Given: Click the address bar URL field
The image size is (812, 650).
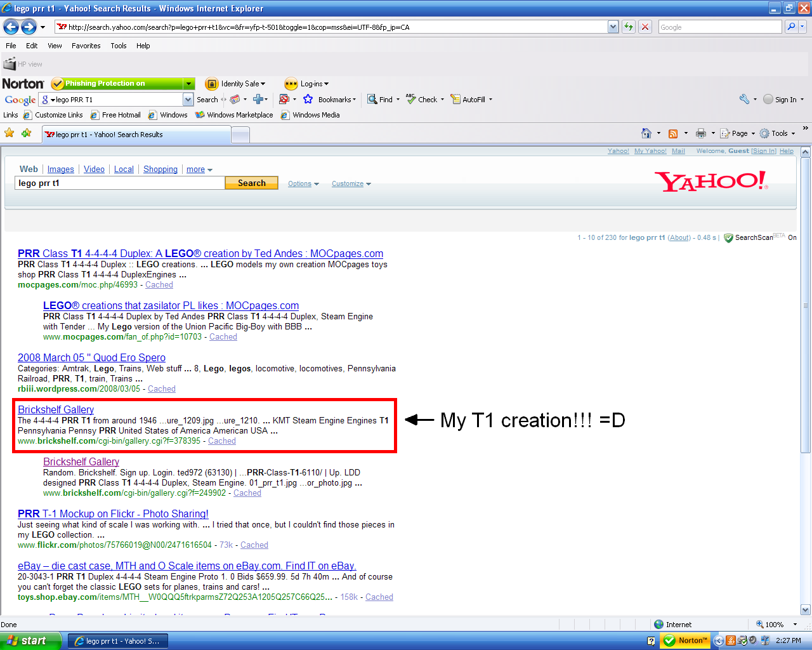Looking at the screenshot, I should (x=331, y=27).
